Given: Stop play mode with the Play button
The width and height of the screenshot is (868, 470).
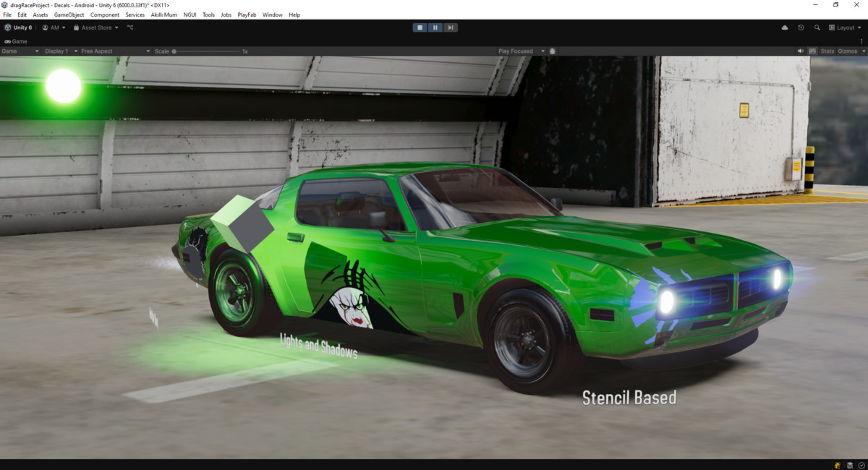Looking at the screenshot, I should [420, 27].
